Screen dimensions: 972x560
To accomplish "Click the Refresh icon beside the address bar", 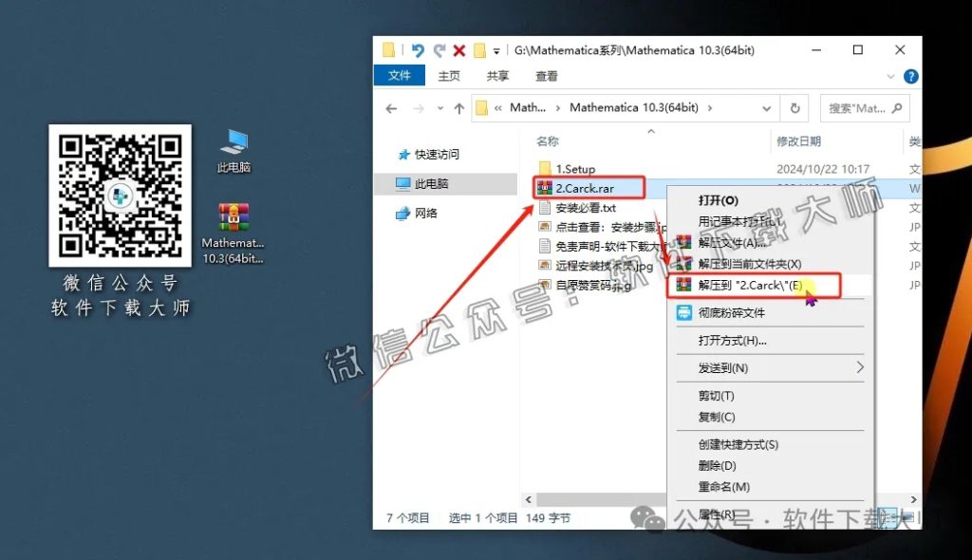I will coord(794,107).
